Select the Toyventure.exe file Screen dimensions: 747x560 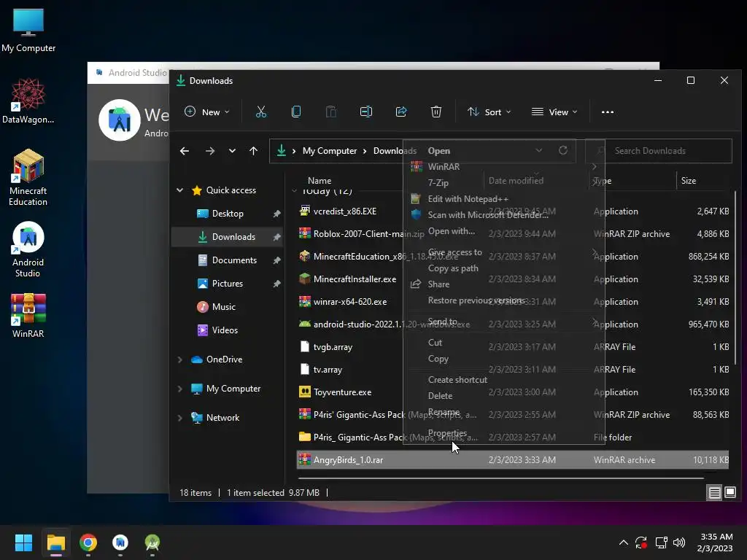[x=512, y=392]
